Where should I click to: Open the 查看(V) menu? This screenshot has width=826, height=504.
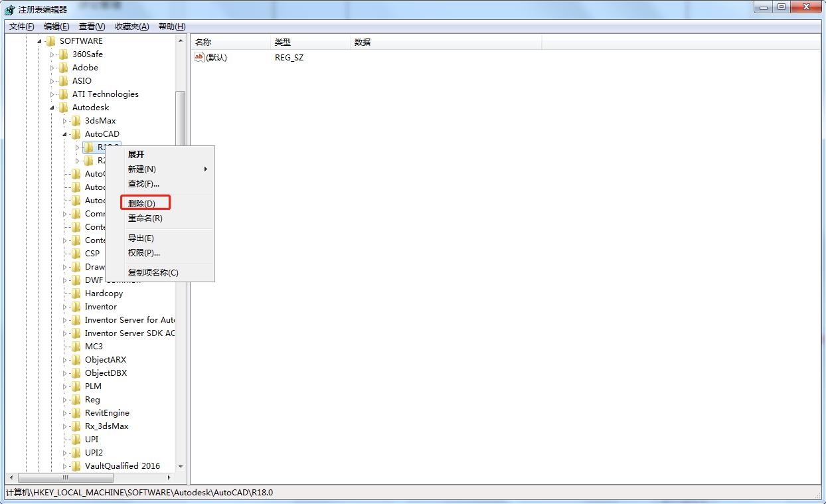(x=92, y=27)
